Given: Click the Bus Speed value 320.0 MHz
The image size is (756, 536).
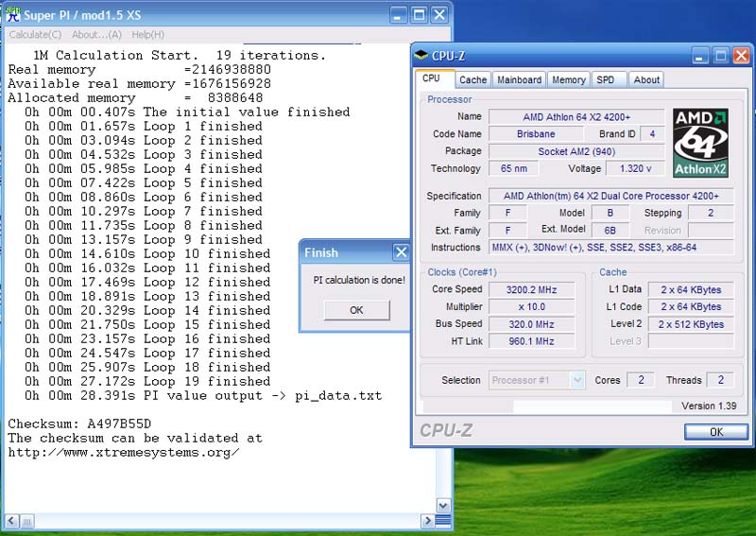Looking at the screenshot, I should [531, 324].
